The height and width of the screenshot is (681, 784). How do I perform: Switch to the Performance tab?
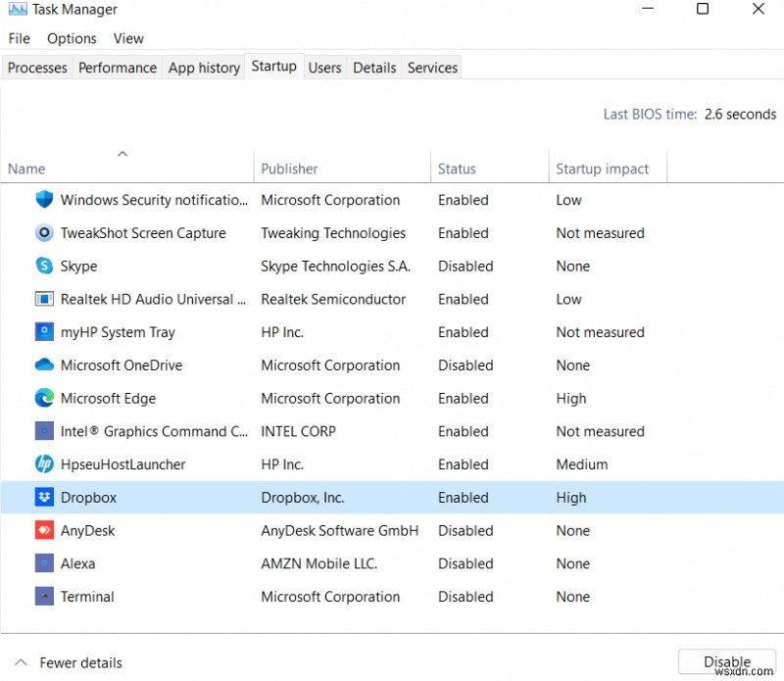[117, 68]
